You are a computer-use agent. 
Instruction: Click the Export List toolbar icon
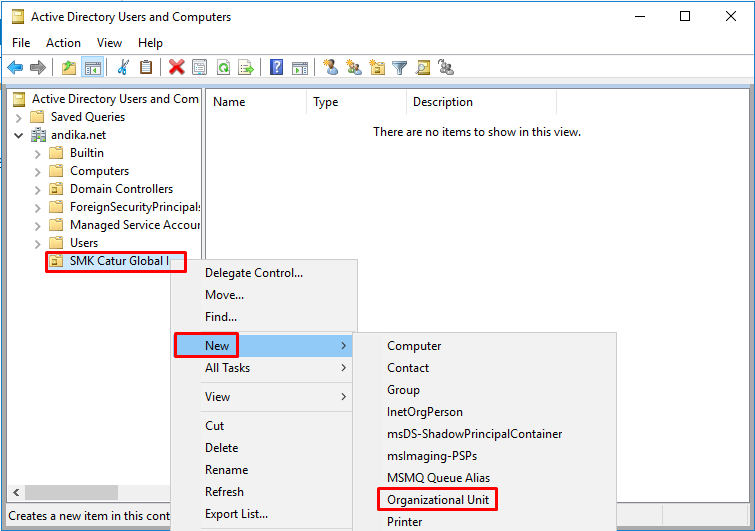tap(246, 67)
